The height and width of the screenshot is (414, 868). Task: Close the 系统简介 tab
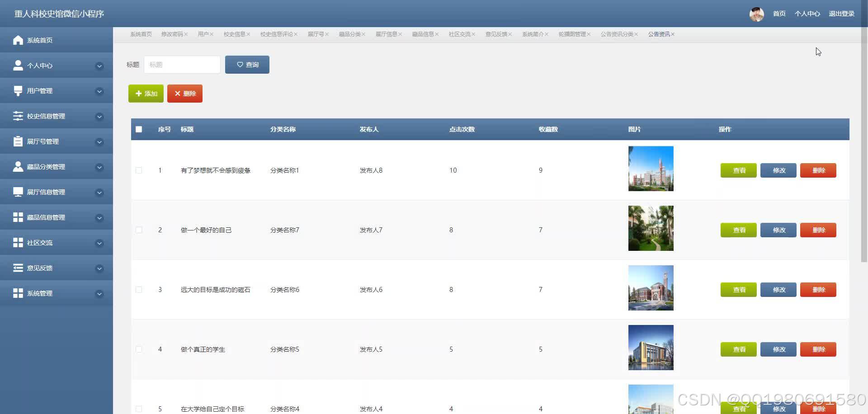tap(547, 34)
